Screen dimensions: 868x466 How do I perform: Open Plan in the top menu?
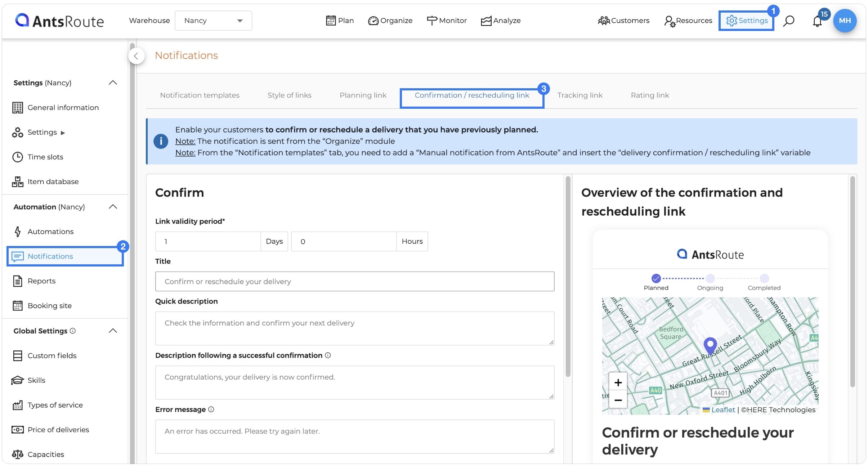pyautogui.click(x=340, y=21)
